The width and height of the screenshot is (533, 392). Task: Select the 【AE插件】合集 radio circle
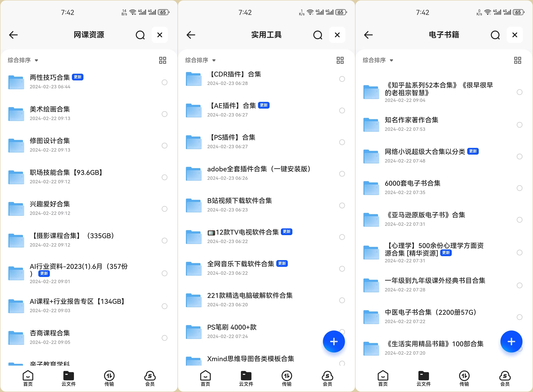click(342, 110)
